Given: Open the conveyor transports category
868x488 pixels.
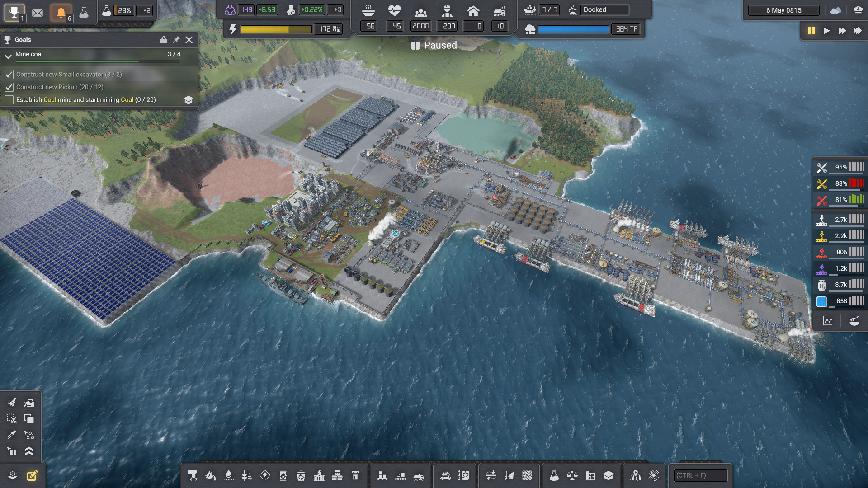Looking at the screenshot, I should pyautogui.click(x=401, y=475).
